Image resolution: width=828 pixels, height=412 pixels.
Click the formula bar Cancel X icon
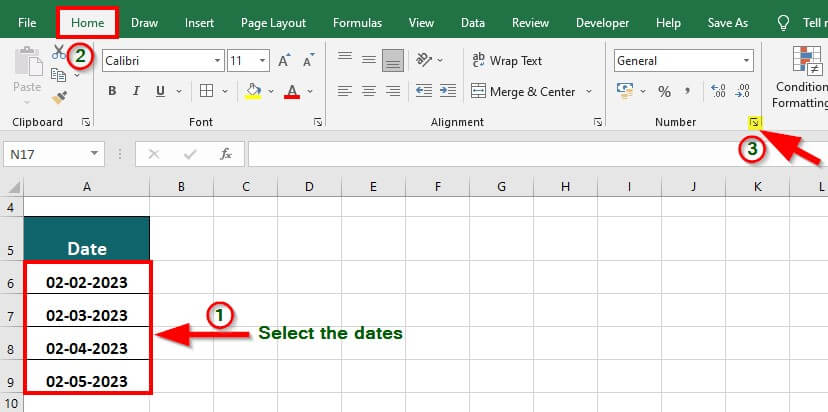(154, 154)
